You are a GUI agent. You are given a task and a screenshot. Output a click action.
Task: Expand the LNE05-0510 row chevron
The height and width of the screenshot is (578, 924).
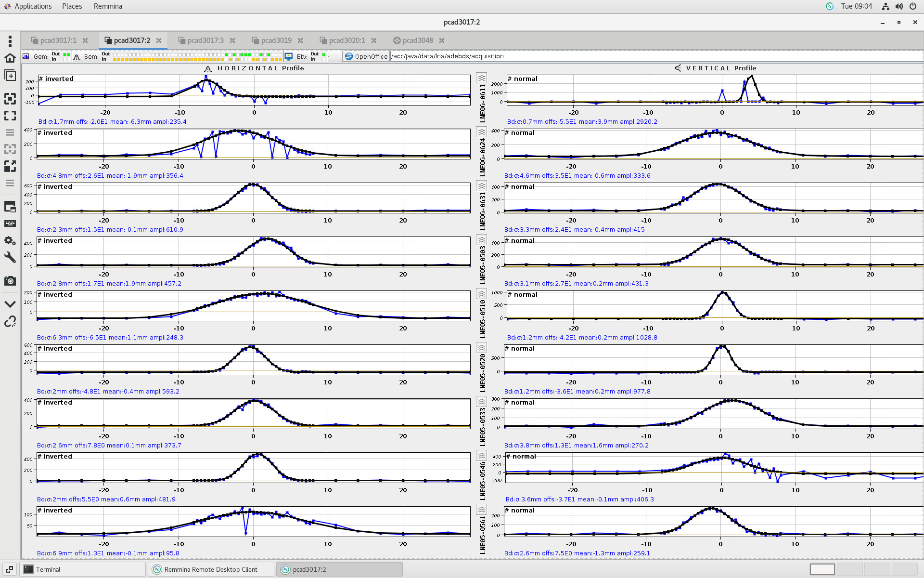tap(481, 294)
